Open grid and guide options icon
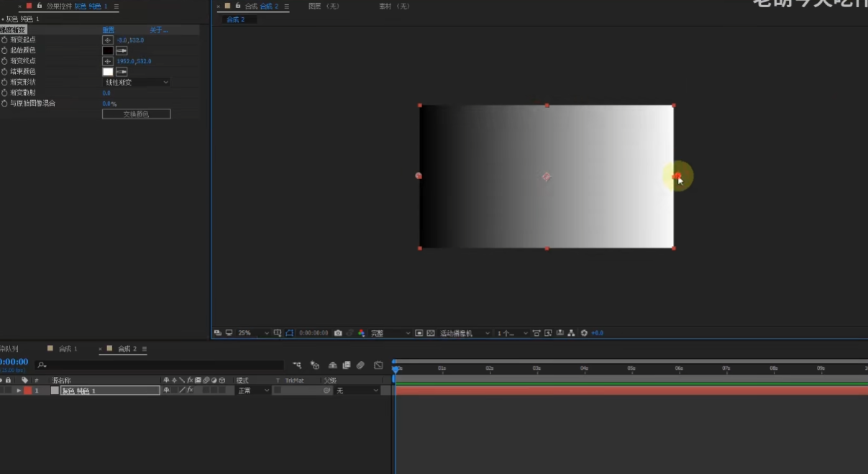 [278, 333]
